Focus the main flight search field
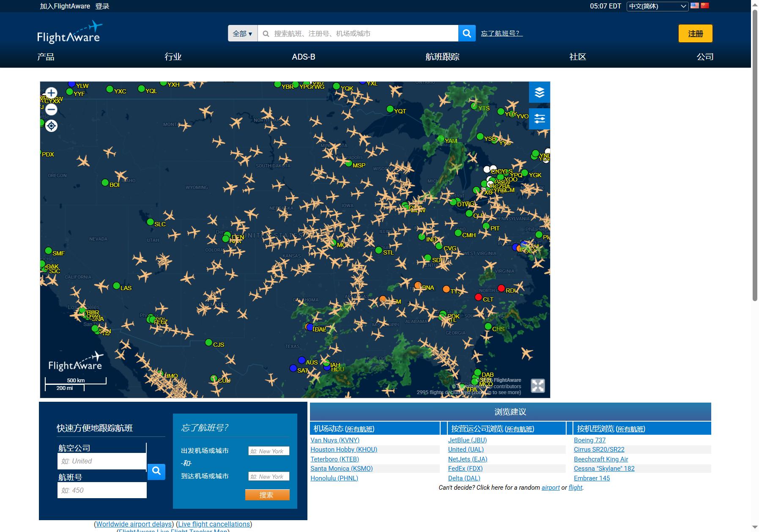This screenshot has height=532, width=759. point(358,33)
